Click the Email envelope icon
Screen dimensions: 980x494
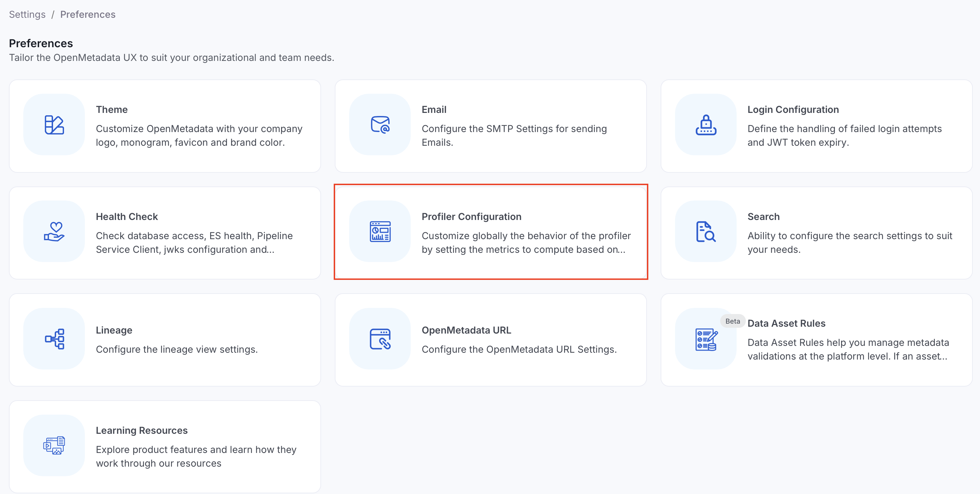pyautogui.click(x=380, y=125)
